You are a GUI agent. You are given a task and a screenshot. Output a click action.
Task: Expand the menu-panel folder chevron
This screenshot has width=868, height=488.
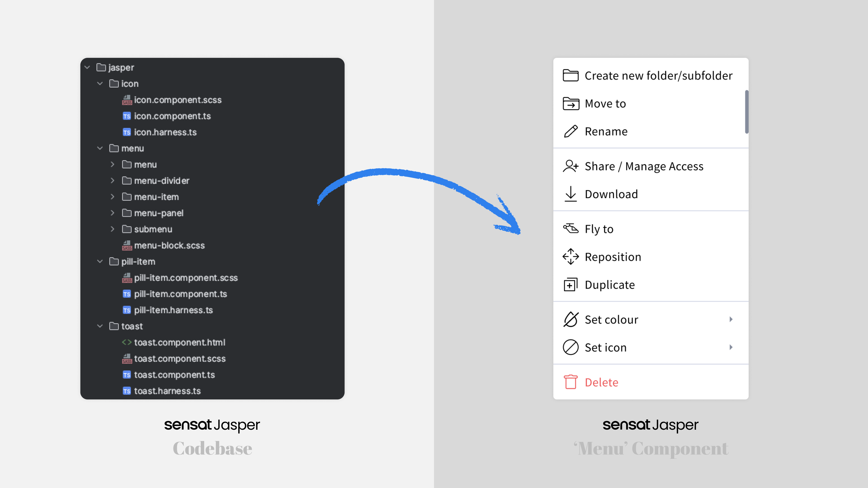coord(113,213)
